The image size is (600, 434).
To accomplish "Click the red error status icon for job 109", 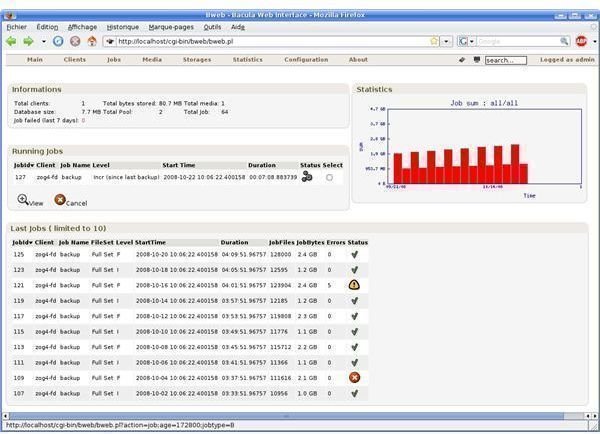I will [354, 377].
